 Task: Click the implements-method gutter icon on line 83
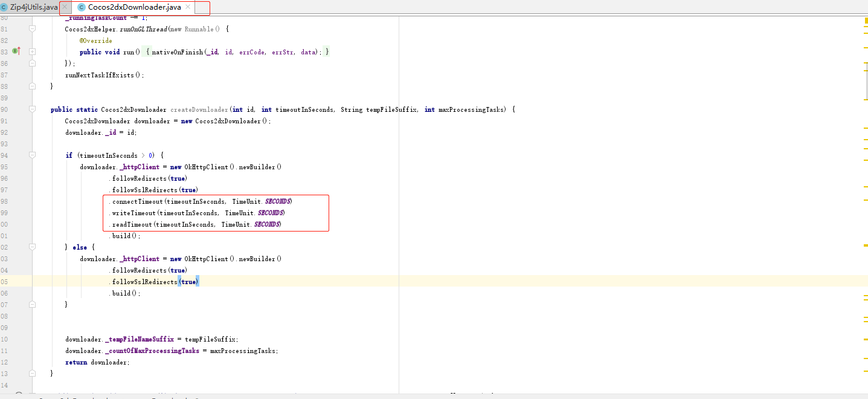pos(16,51)
